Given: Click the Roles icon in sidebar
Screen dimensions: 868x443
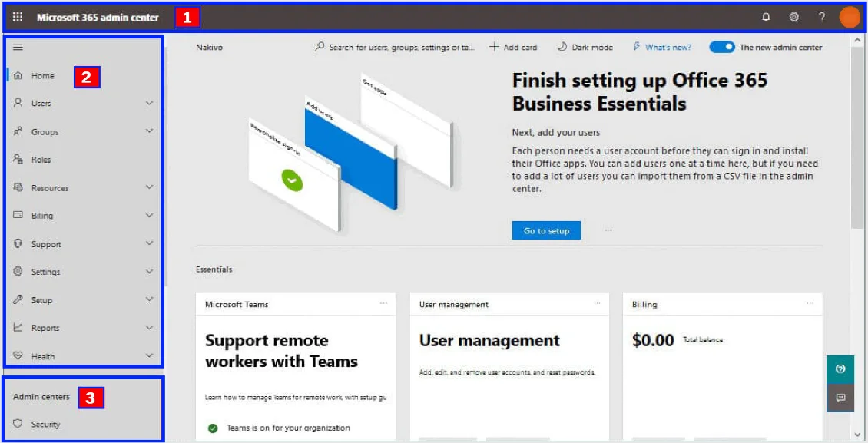Looking at the screenshot, I should click(x=18, y=159).
